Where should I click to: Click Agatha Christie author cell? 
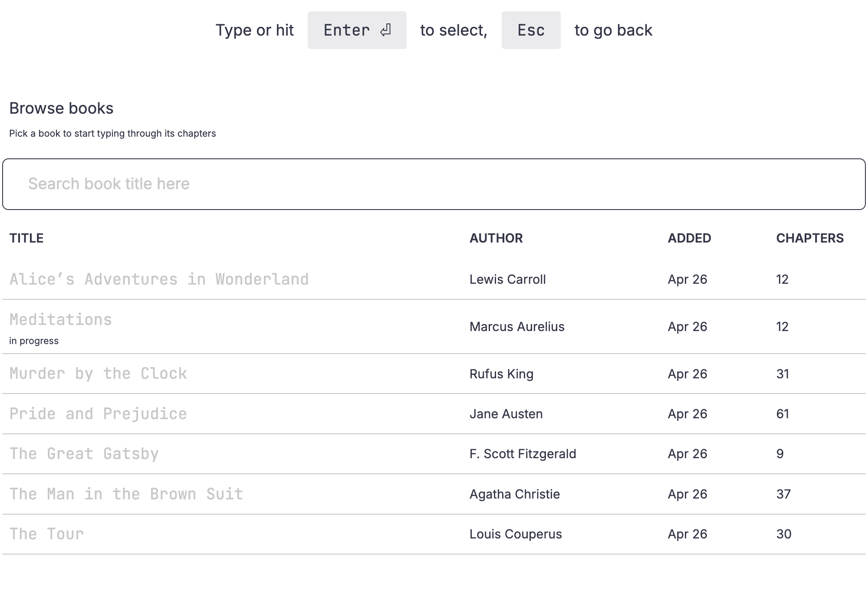click(515, 494)
